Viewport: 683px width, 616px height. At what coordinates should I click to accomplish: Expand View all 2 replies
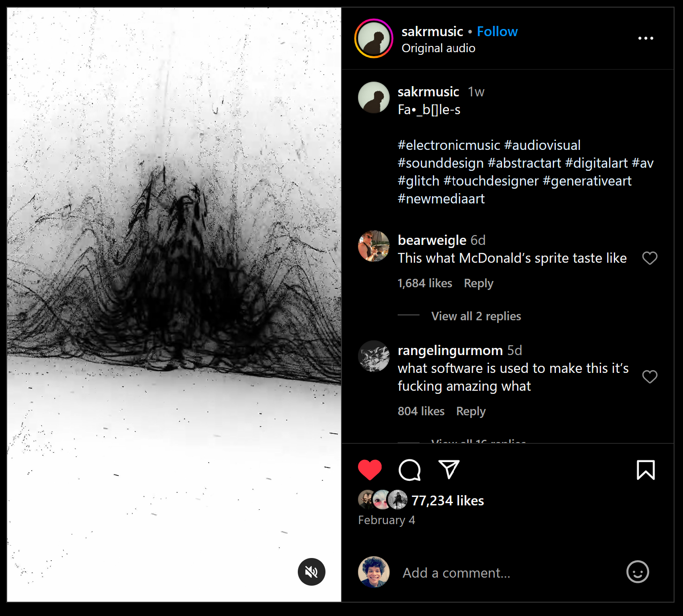pos(476,316)
